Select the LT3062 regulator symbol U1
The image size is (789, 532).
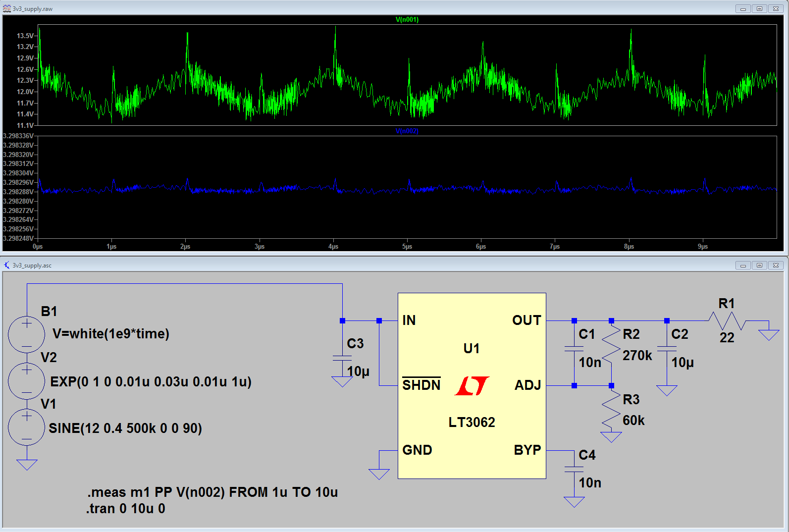472,385
